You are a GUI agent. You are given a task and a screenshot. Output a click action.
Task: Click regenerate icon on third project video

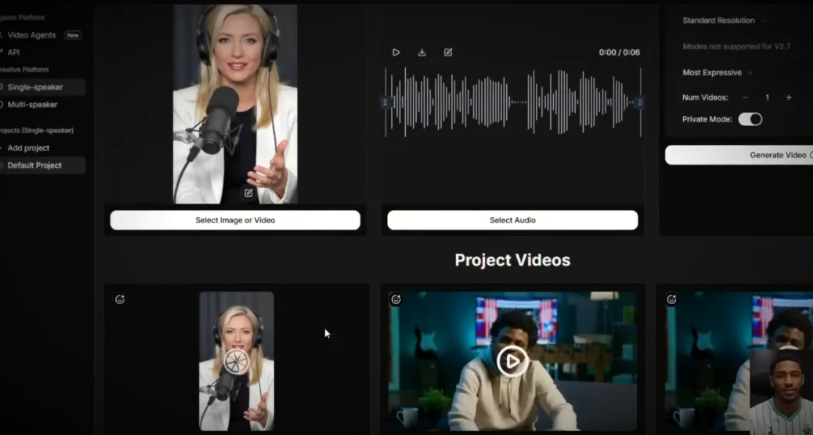[x=672, y=299]
